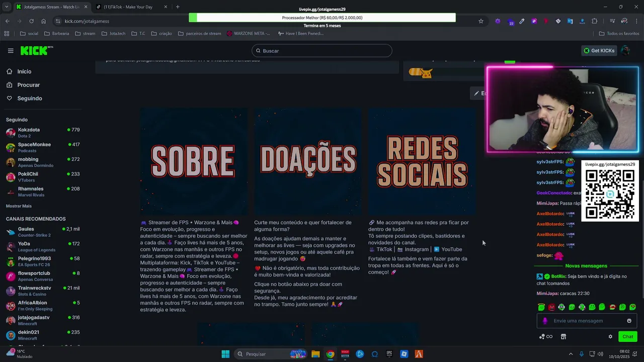Send message with green Chat button
644x362 pixels.
coord(628,337)
